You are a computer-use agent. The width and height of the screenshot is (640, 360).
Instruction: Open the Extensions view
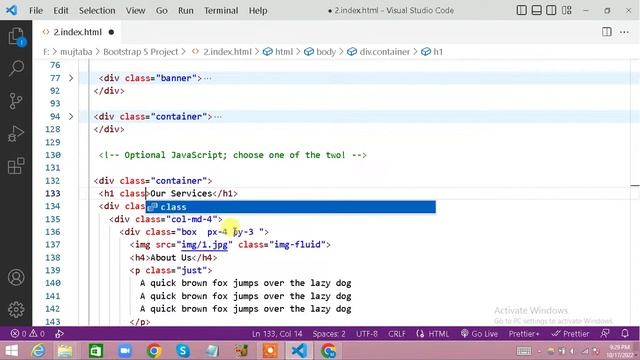[x=16, y=166]
